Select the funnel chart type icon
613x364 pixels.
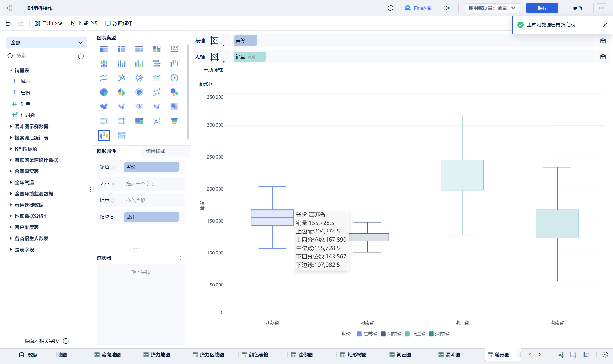pyautogui.click(x=174, y=121)
